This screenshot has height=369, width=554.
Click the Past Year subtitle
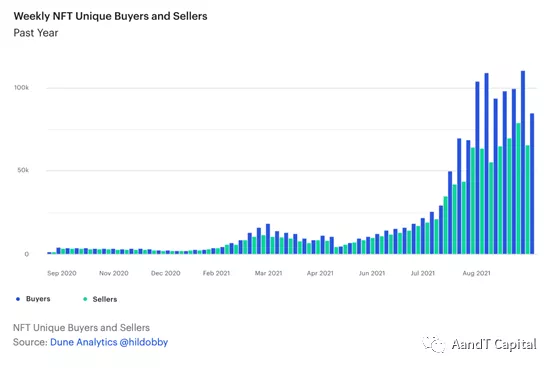coord(36,33)
